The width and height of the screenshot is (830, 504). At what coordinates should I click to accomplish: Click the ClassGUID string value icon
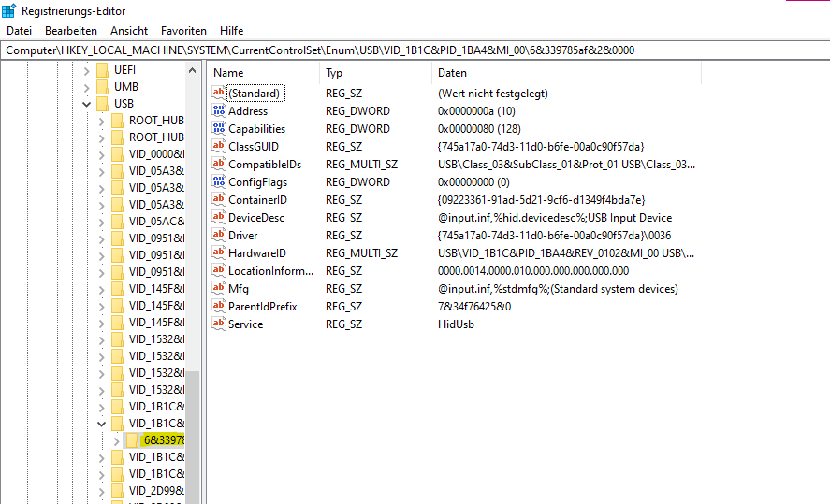[x=219, y=147]
